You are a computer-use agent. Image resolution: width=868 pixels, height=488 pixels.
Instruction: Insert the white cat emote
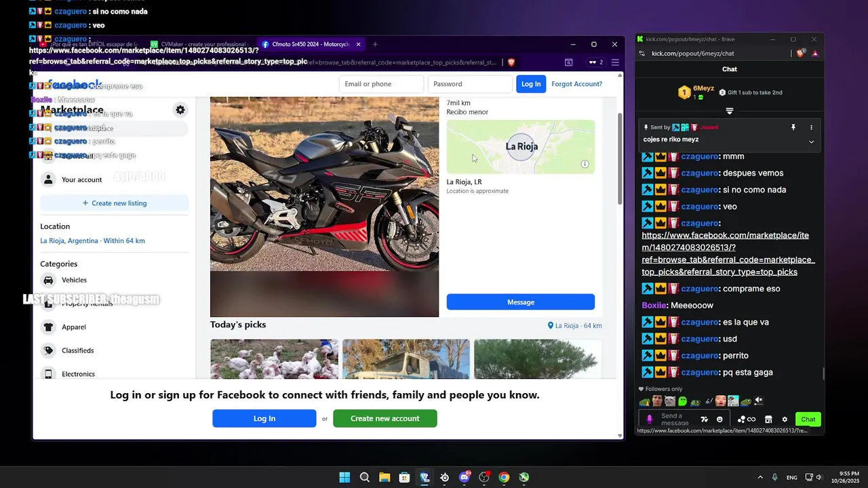670,401
